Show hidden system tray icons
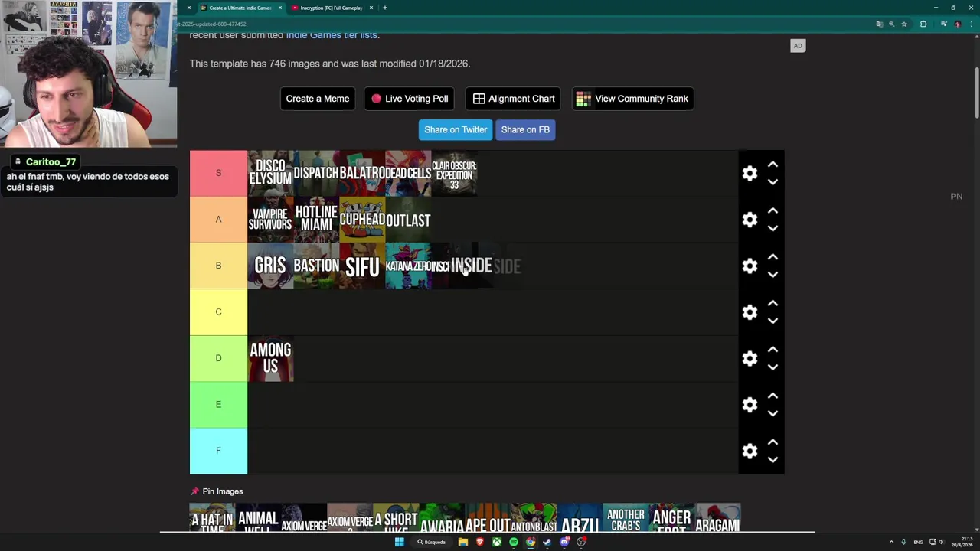The width and height of the screenshot is (980, 551). [891, 542]
